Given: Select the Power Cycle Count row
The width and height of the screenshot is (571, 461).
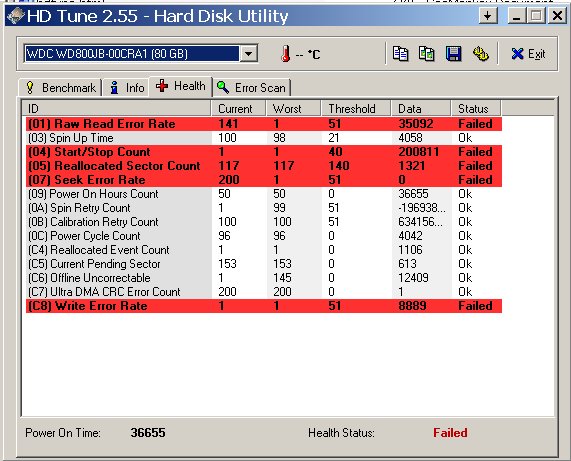Looking at the screenshot, I should (x=264, y=236).
